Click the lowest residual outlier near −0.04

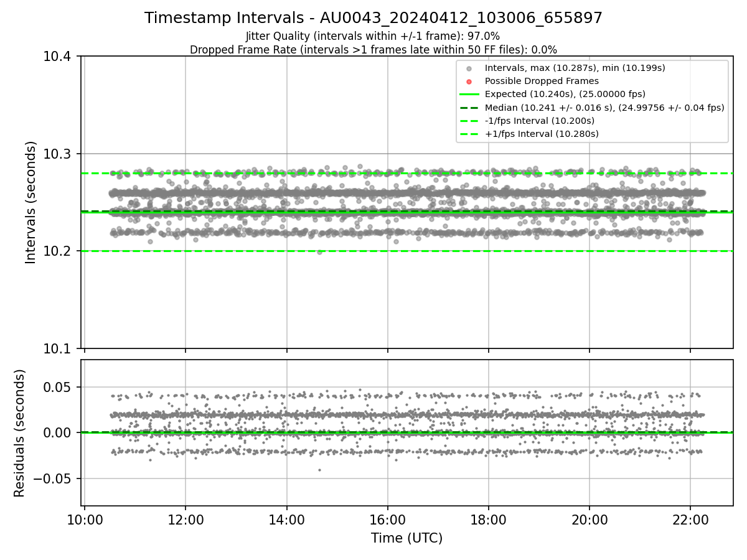tap(320, 470)
